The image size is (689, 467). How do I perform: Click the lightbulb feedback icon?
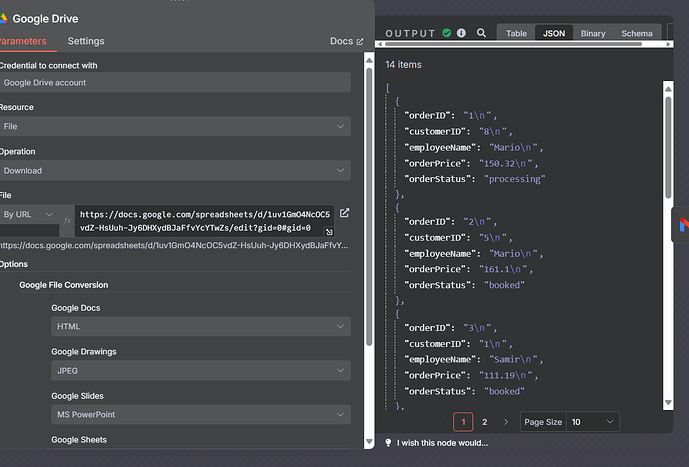coord(388,443)
